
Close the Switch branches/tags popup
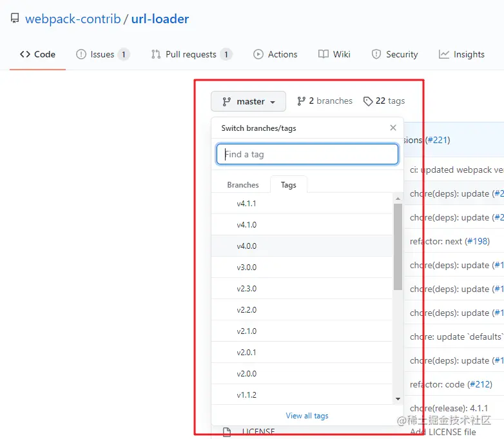[393, 128]
